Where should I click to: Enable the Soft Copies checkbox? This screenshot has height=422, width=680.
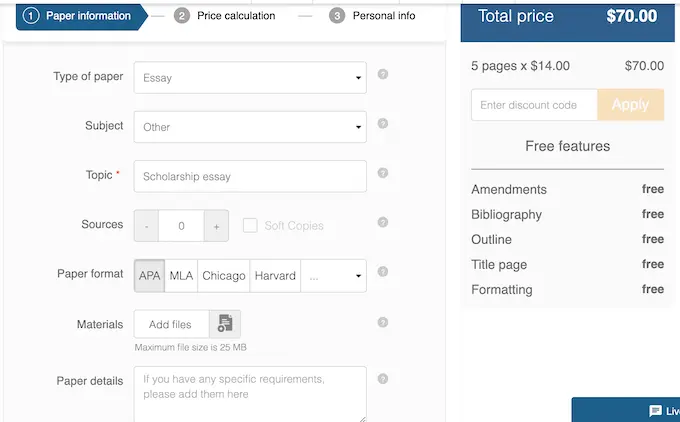(250, 225)
